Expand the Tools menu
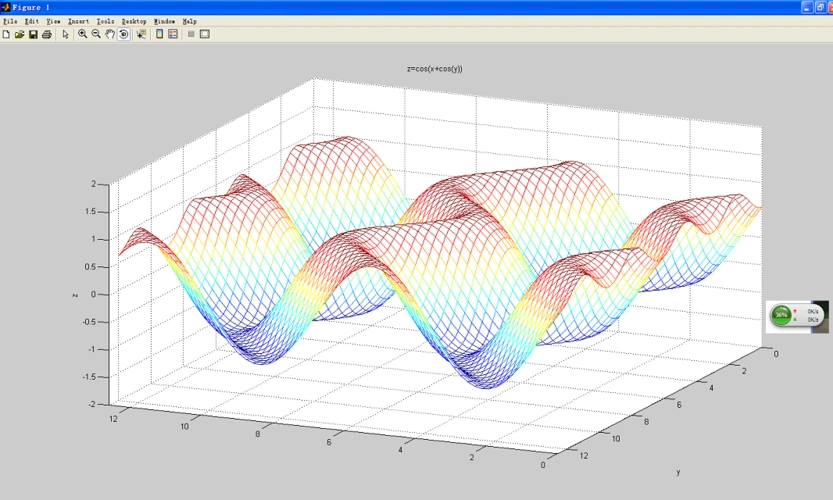Viewport: 833px width, 500px height. click(105, 21)
